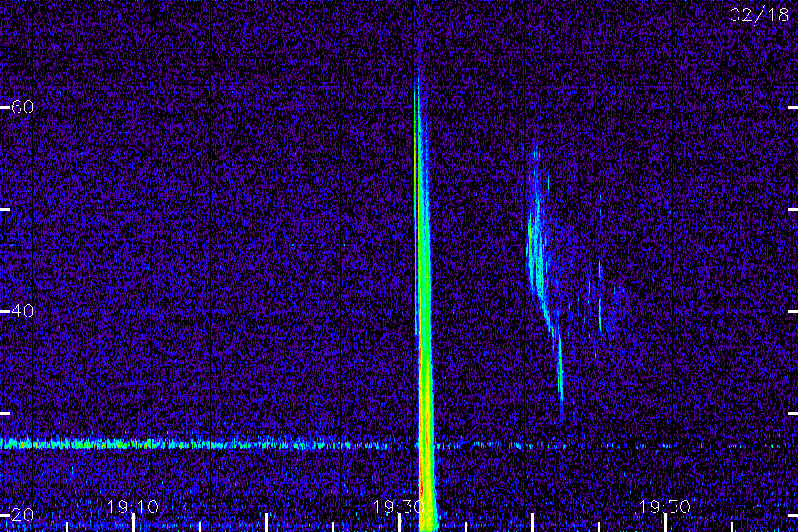Click the 02/18 date label
The image size is (798, 532).
click(x=759, y=15)
